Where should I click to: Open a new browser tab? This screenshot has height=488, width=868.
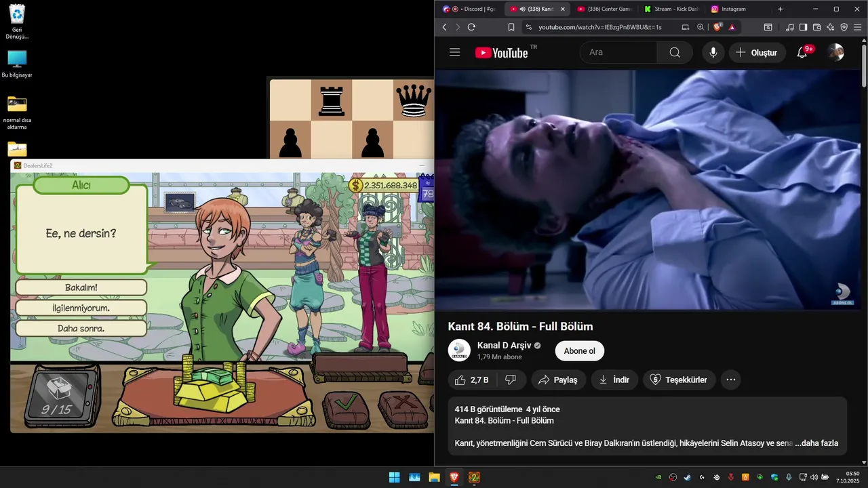(x=780, y=9)
